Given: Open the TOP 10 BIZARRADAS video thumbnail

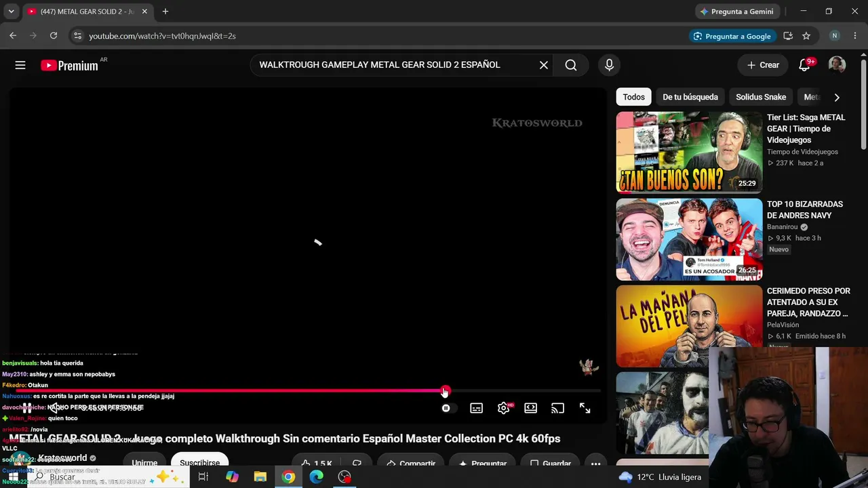Looking at the screenshot, I should click(x=689, y=239).
